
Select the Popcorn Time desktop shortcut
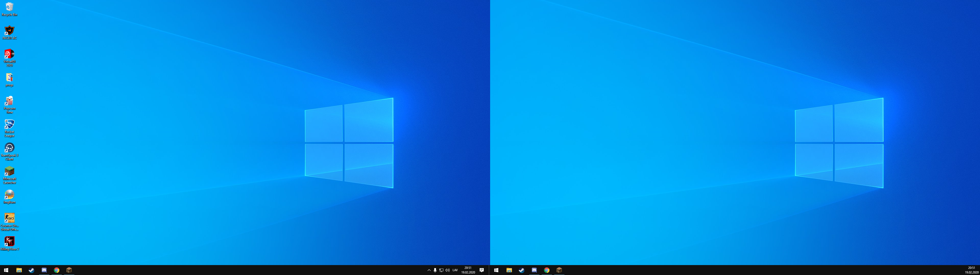coord(9,105)
